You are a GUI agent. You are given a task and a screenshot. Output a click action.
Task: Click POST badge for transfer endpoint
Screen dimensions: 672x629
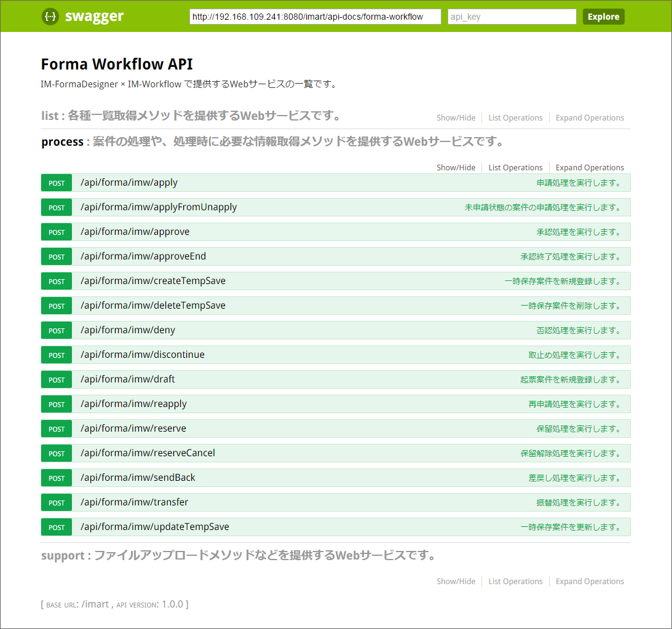pyautogui.click(x=57, y=502)
